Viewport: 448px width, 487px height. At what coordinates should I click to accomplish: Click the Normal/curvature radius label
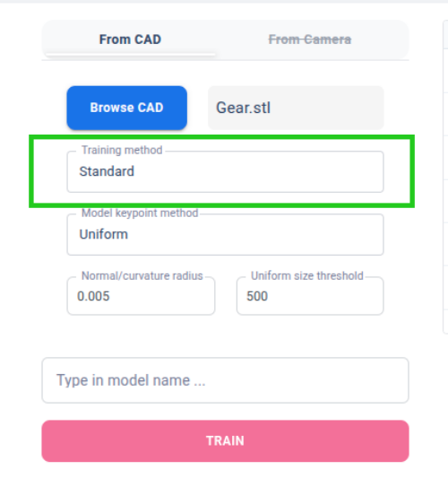(x=142, y=276)
